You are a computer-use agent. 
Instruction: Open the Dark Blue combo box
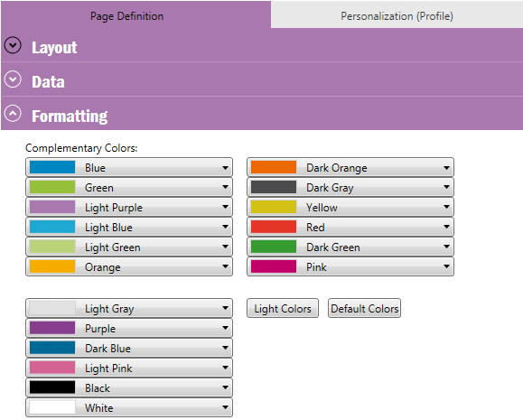[129, 348]
